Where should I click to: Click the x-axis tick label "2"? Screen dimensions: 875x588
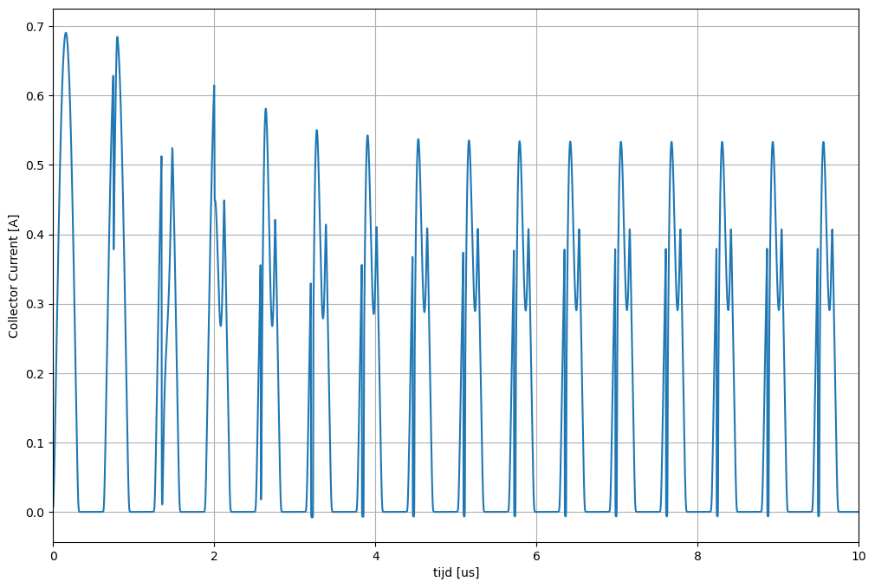point(214,556)
